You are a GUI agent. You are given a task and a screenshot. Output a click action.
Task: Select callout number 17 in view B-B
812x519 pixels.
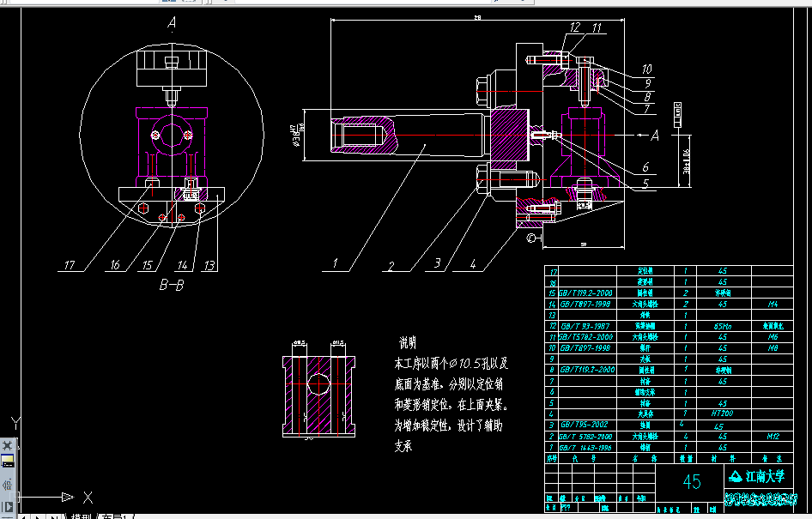70,265
